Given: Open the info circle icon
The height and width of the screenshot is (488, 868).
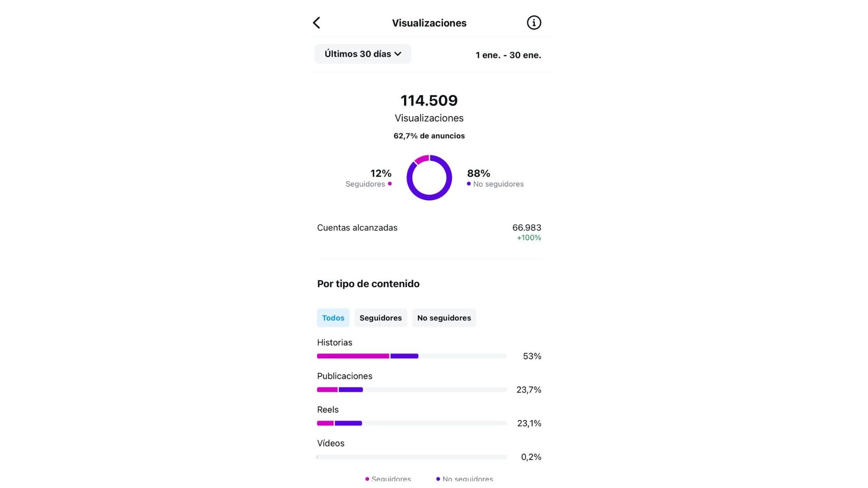Looking at the screenshot, I should tap(534, 23).
